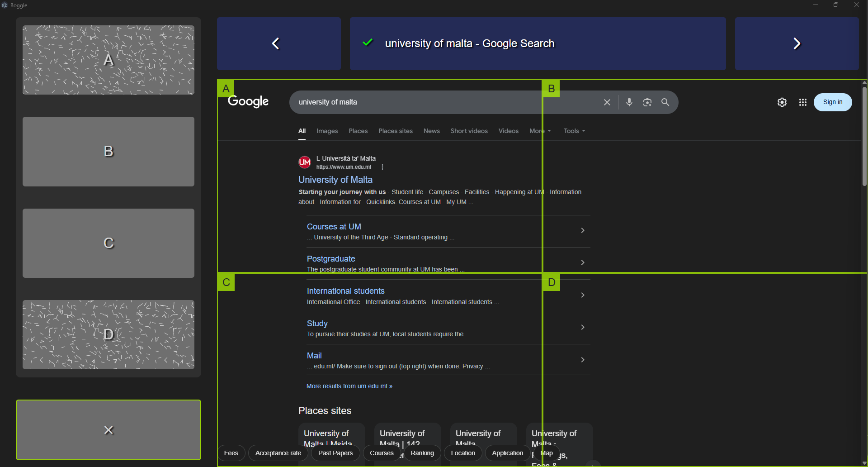Click the UM circular site logo
Viewport: 868px width, 467px height.
[304, 162]
